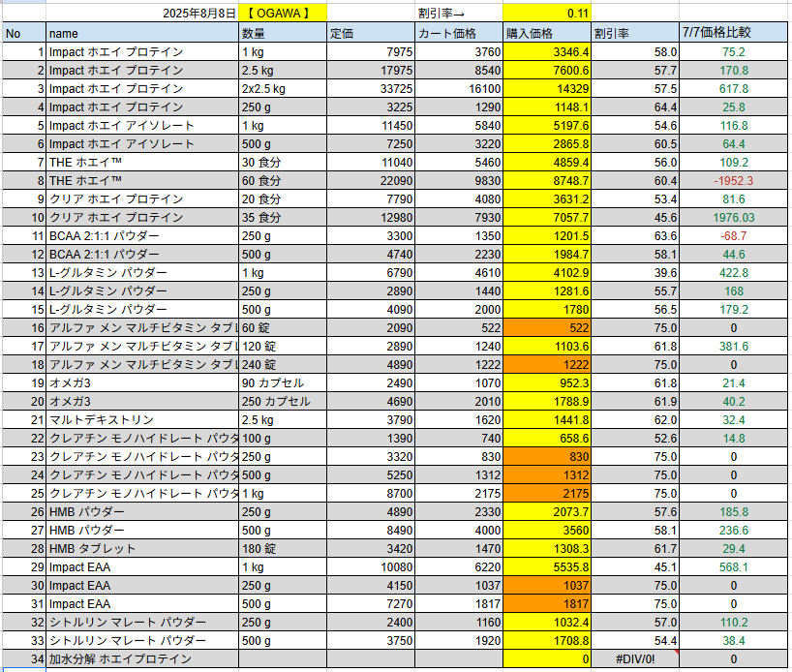Select purchase price 4102.9 in row 13

pos(546,273)
